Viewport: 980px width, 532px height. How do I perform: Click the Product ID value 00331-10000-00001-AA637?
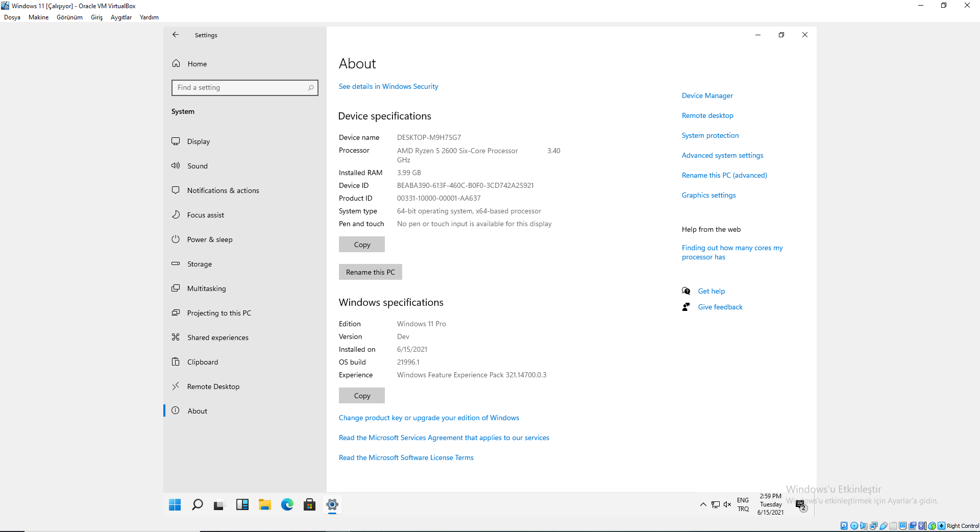point(438,199)
